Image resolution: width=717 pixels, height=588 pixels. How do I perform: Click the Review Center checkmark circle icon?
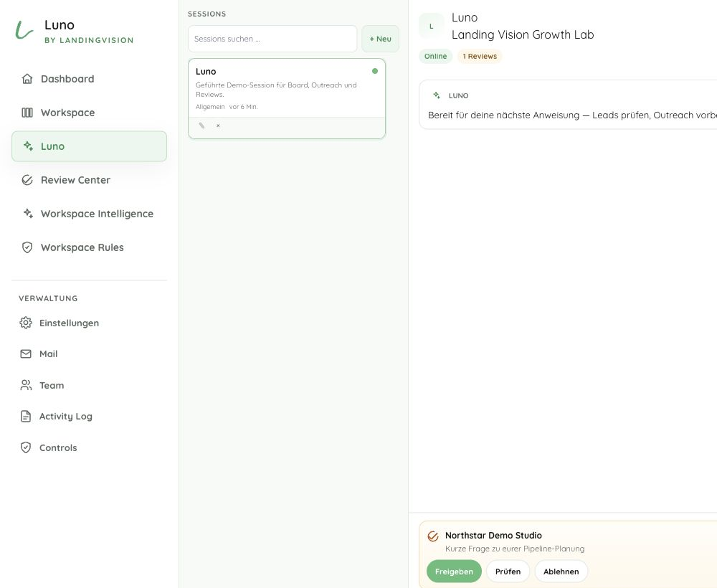pyautogui.click(x=27, y=180)
